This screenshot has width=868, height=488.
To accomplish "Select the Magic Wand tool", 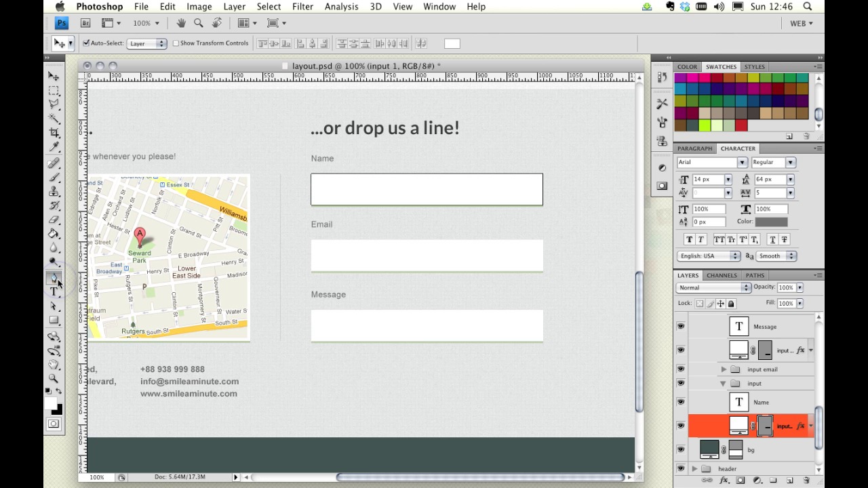I will tap(54, 118).
